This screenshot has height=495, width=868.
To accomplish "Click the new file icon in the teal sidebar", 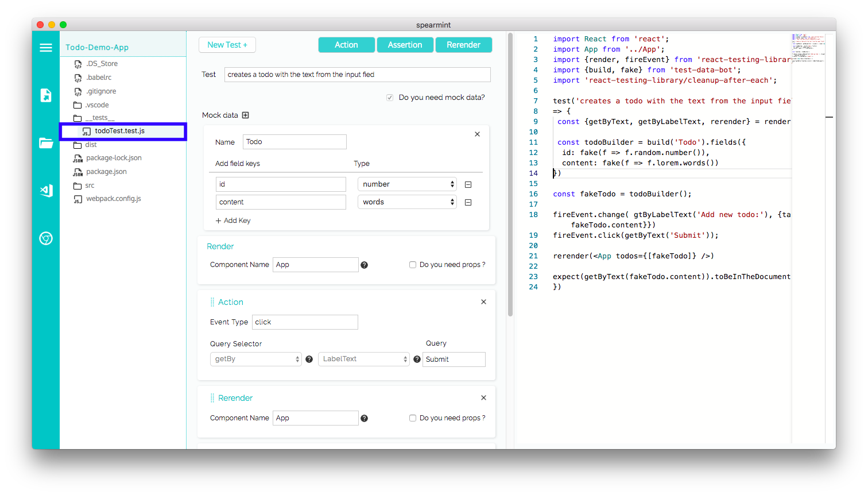I will pos(46,95).
